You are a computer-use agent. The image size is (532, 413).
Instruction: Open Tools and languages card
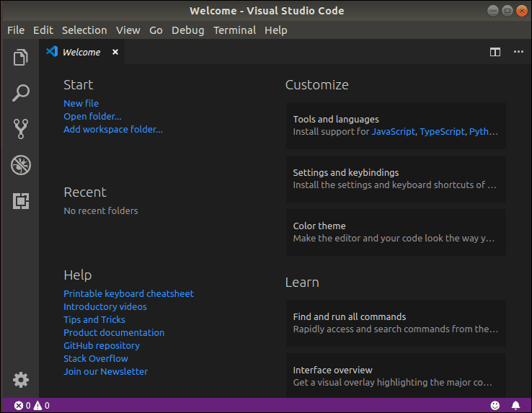tap(396, 125)
